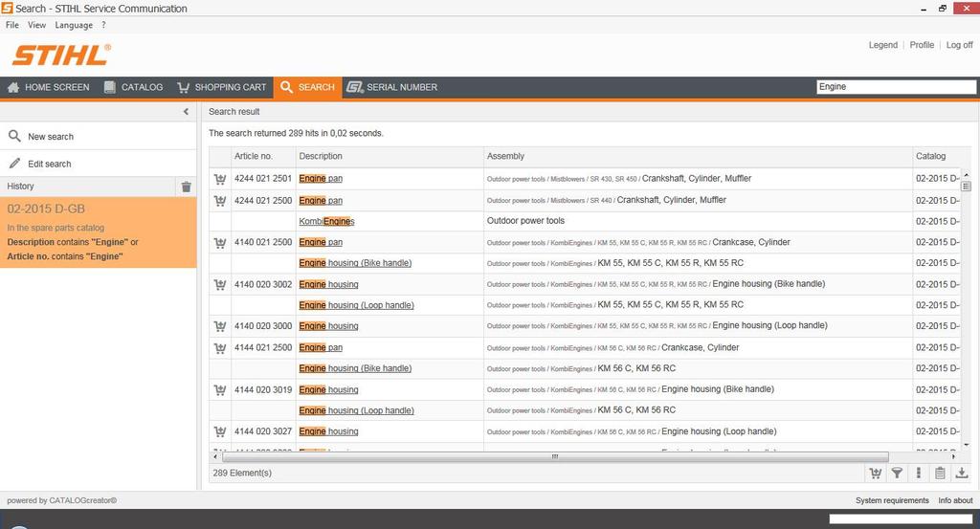Viewport: 980px width, 529px height.
Task: Add article 4140 020 3002 to cart
Action: tap(220, 285)
